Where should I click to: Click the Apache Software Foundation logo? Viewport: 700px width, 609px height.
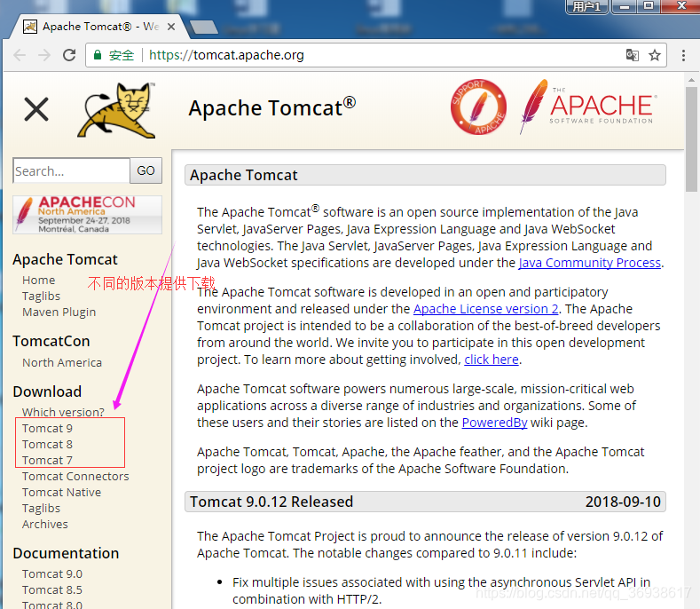(x=588, y=107)
